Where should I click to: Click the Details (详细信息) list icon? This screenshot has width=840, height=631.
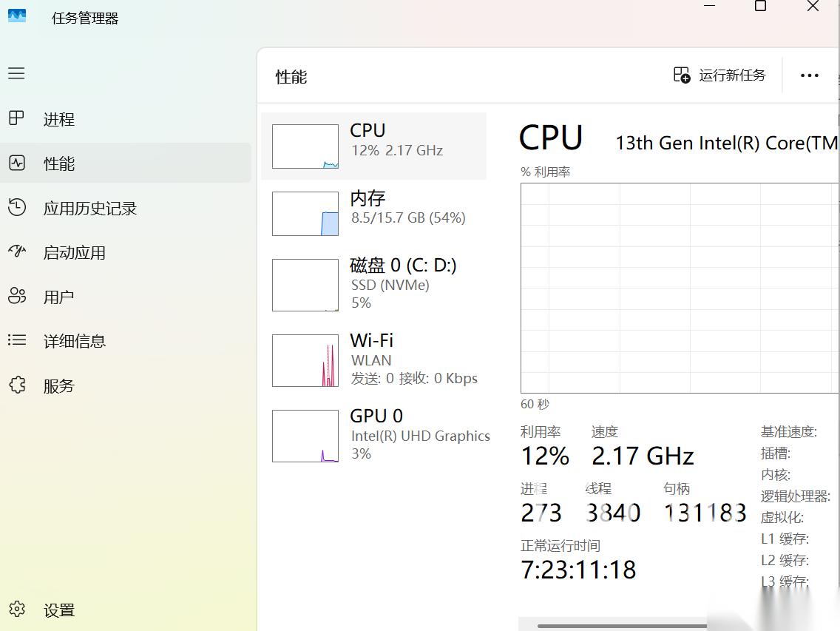(16, 340)
